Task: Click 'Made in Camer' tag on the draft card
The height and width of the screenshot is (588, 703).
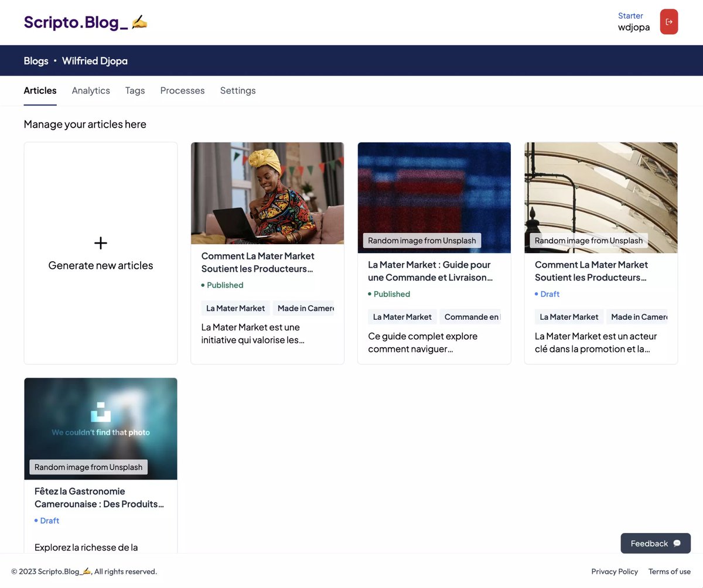Action: click(x=637, y=317)
